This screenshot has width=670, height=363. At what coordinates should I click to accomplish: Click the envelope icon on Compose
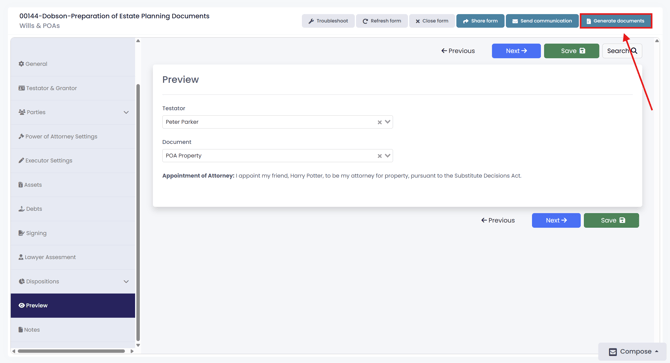pyautogui.click(x=613, y=352)
